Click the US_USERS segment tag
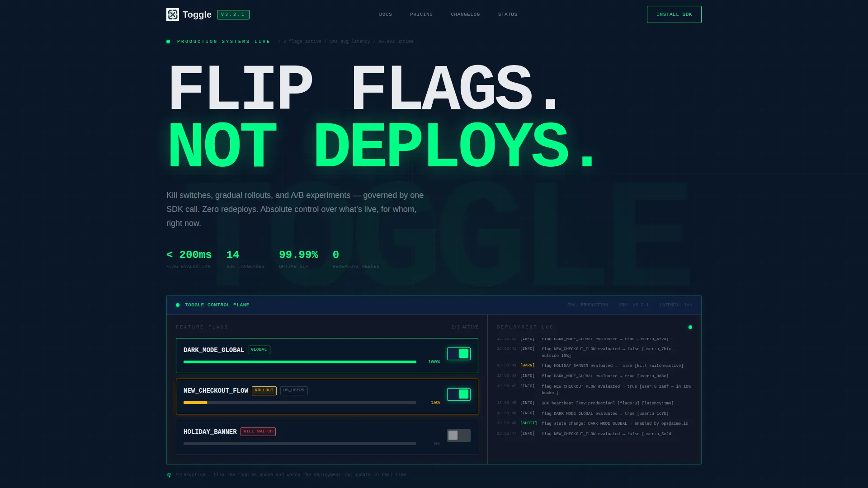868x488 pixels. pyautogui.click(x=294, y=390)
